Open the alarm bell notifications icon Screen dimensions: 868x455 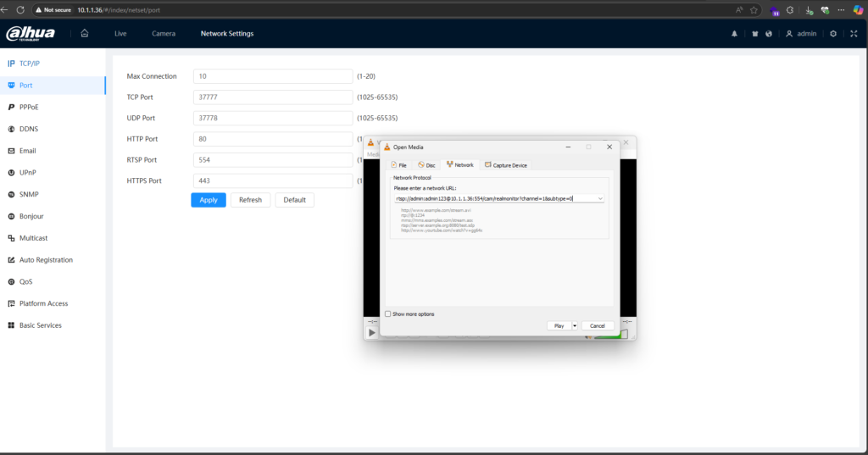click(x=735, y=34)
